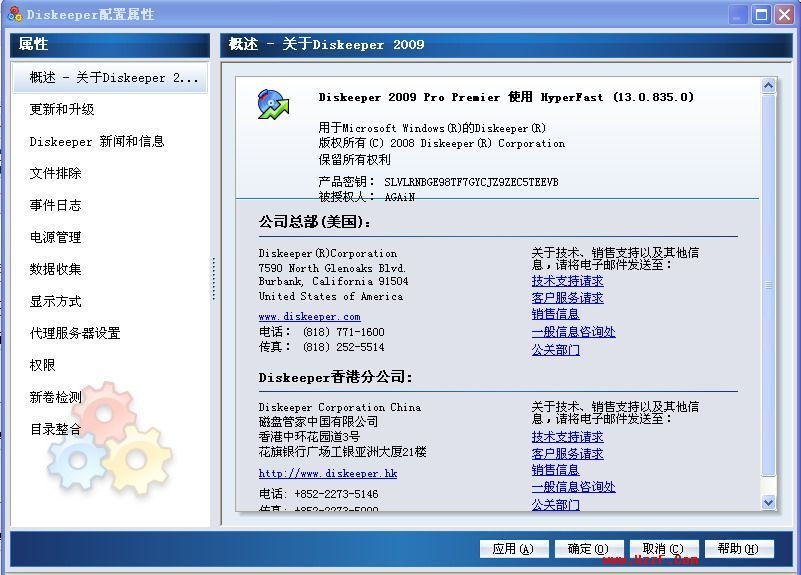This screenshot has width=801, height=575.
Task: Open 新卷检测 settings
Action: click(55, 397)
